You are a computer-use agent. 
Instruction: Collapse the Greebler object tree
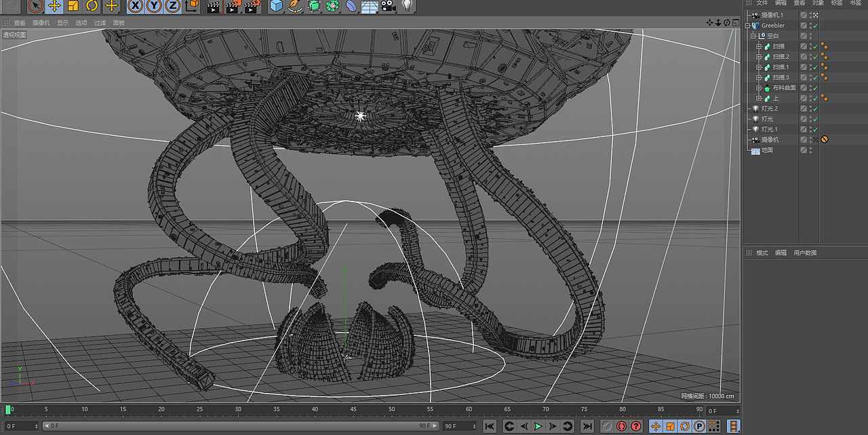pos(748,25)
